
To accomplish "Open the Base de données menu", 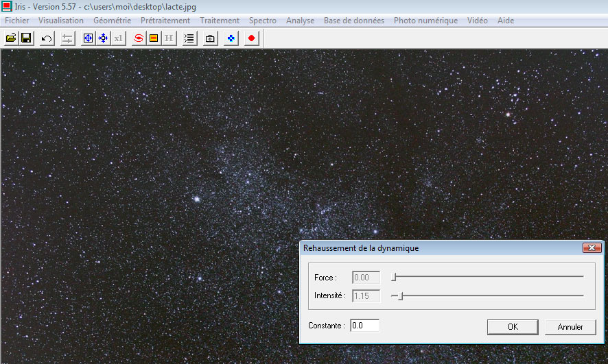I will 354,21.
